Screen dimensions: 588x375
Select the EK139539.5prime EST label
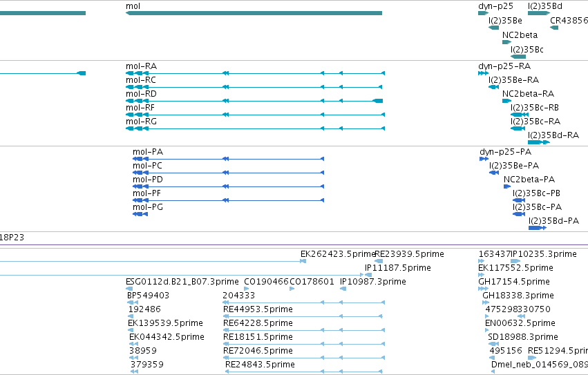[x=165, y=323]
